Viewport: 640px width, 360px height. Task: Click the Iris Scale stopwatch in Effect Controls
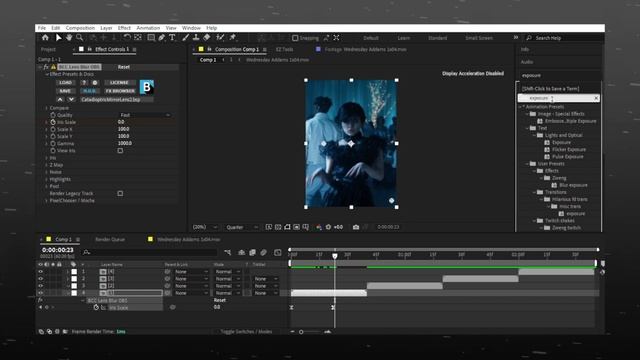(53, 122)
